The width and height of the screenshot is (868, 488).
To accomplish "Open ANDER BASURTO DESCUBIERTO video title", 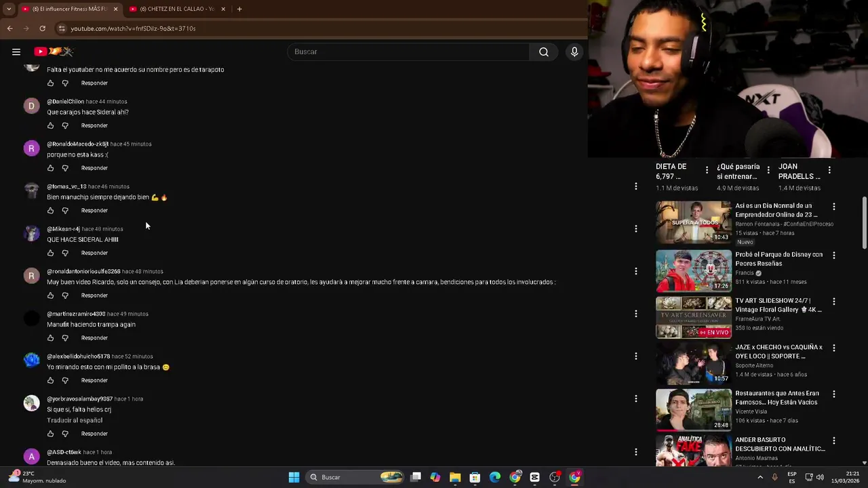I will click(x=780, y=444).
